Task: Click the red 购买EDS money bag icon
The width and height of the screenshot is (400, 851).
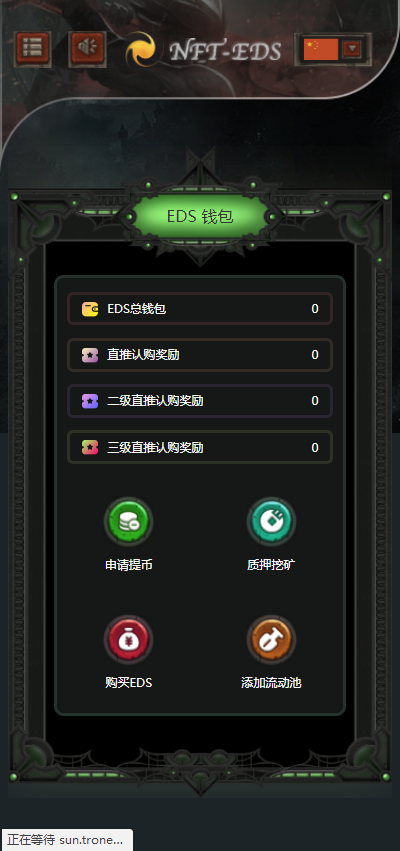Action: click(128, 639)
